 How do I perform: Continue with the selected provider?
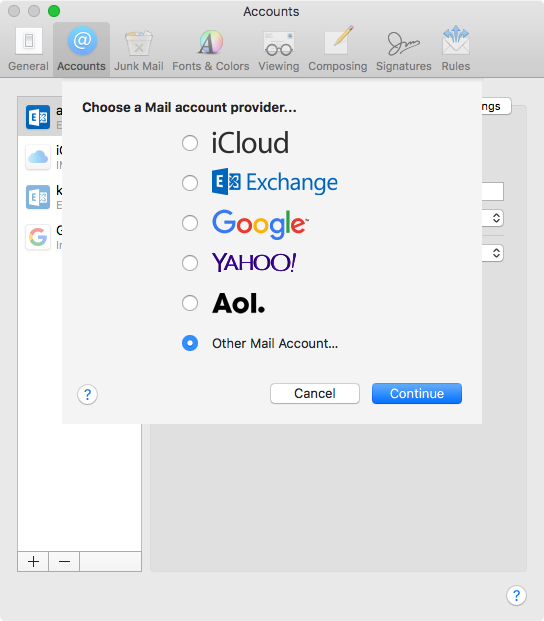pos(417,394)
